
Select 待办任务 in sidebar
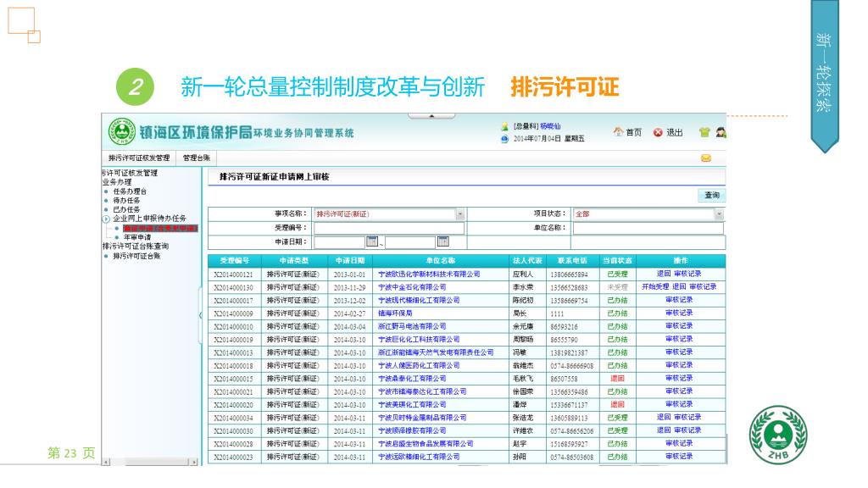[x=126, y=200]
